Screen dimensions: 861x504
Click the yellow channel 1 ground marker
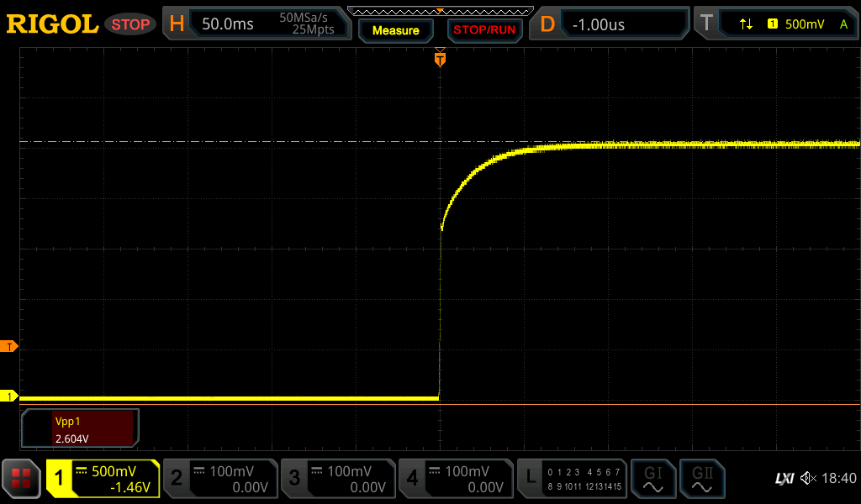[8, 396]
